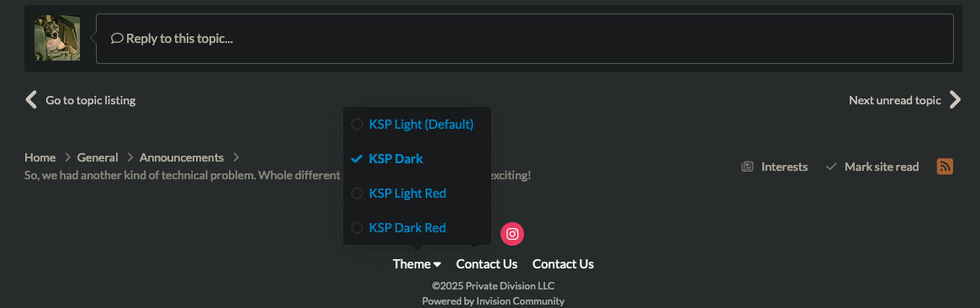The width and height of the screenshot is (980, 308).
Task: Click the first Contact Us footer link
Action: [487, 263]
